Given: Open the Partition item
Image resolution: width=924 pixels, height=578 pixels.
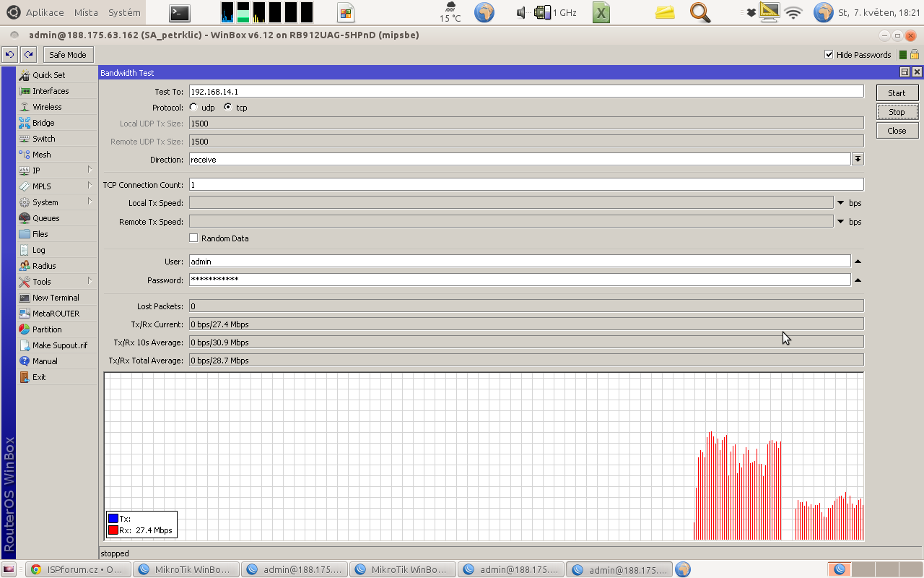Looking at the screenshot, I should (x=56, y=329).
